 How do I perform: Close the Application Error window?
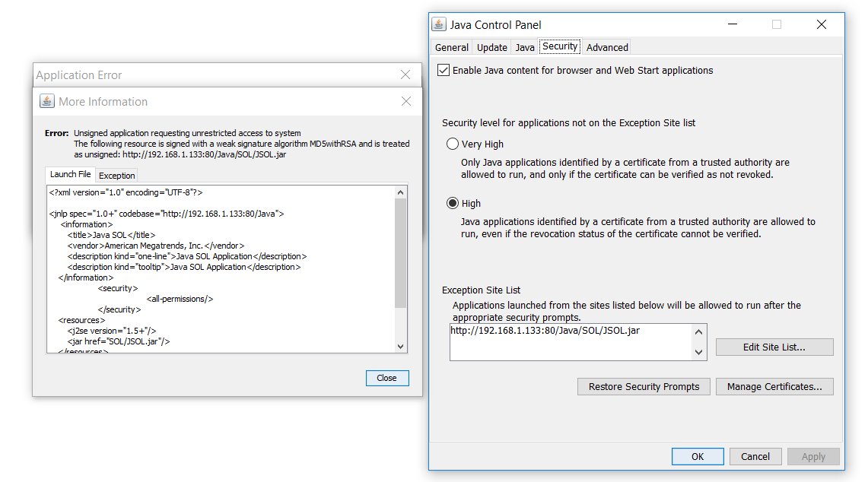pos(405,75)
